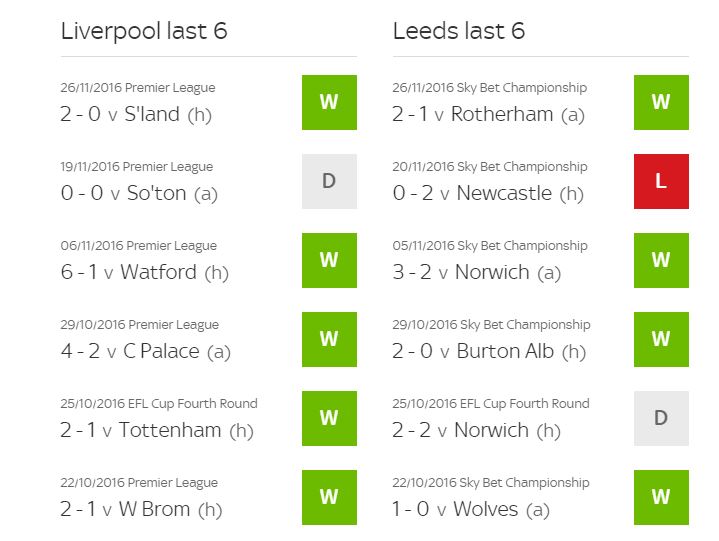This screenshot has width=719, height=541.
Task: Click the Liverpool last 6 heading
Action: pyautogui.click(x=144, y=31)
